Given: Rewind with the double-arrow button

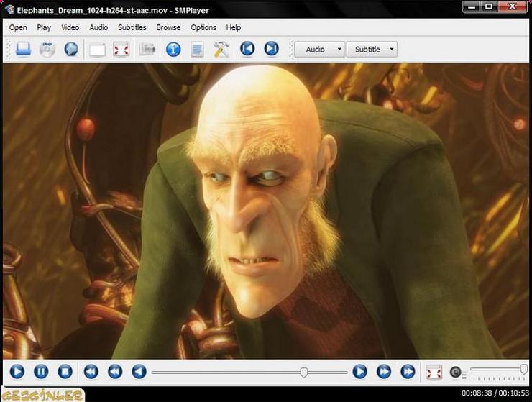Looking at the screenshot, I should tap(115, 372).
